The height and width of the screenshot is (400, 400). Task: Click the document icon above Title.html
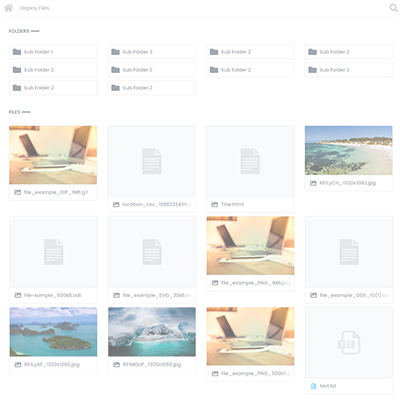[x=250, y=161]
